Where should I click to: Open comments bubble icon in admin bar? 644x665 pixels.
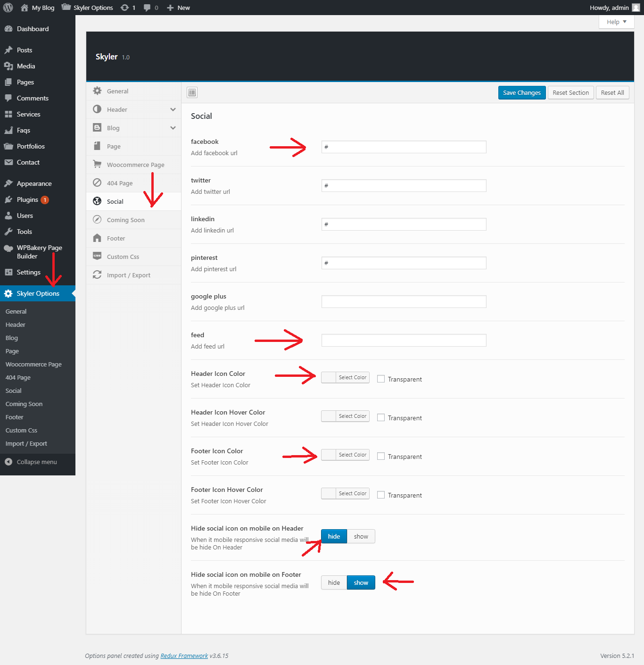pyautogui.click(x=147, y=8)
